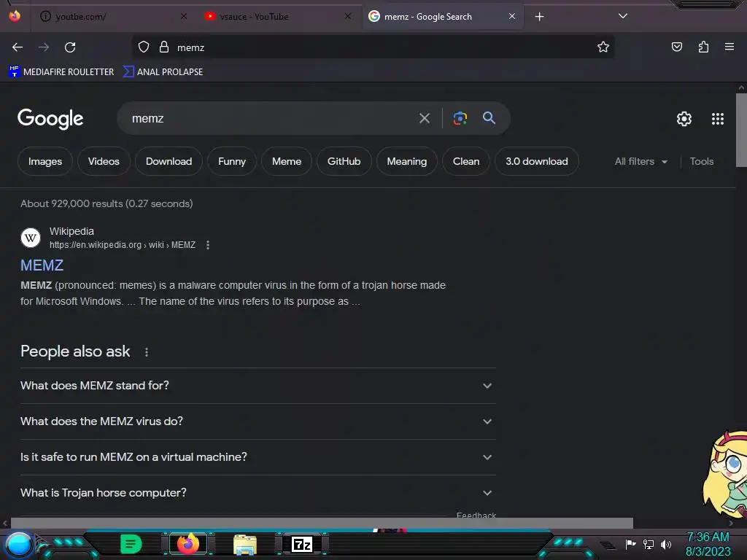This screenshot has width=747, height=560.
Task: Expand Is it safe to run MEMZ question
Action: tap(258, 457)
